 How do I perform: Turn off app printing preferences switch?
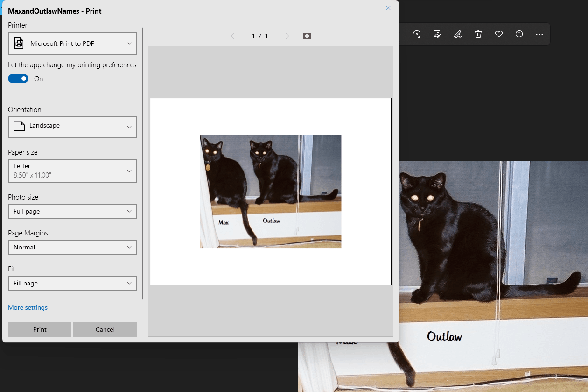[x=18, y=78]
